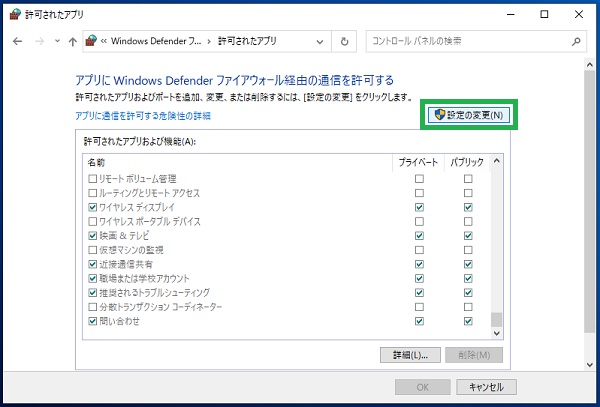This screenshot has height=407, width=600.
Task: Maximize the 許可されたアプリ window
Action: 544,15
